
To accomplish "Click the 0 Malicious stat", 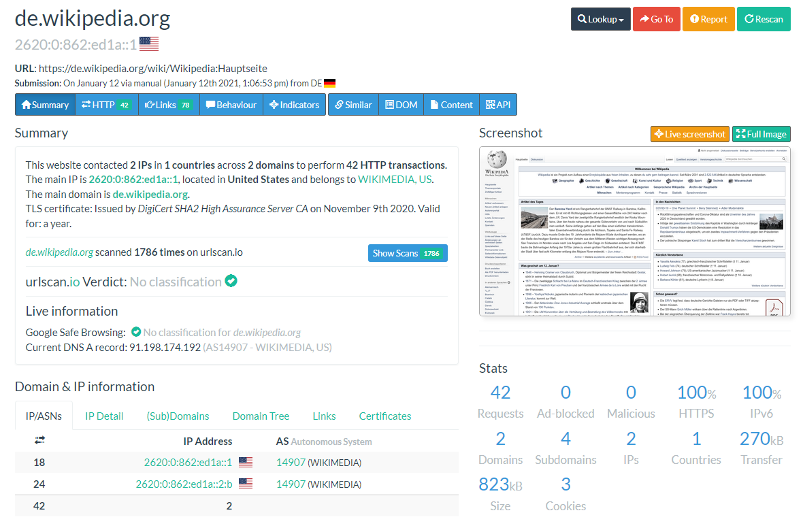I will [631, 402].
